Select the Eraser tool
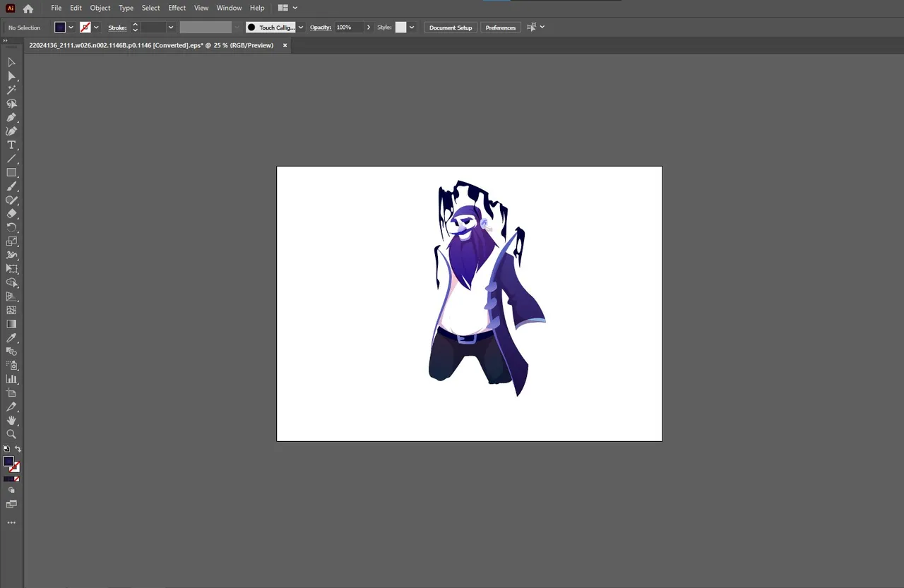904x588 pixels. (x=11, y=214)
